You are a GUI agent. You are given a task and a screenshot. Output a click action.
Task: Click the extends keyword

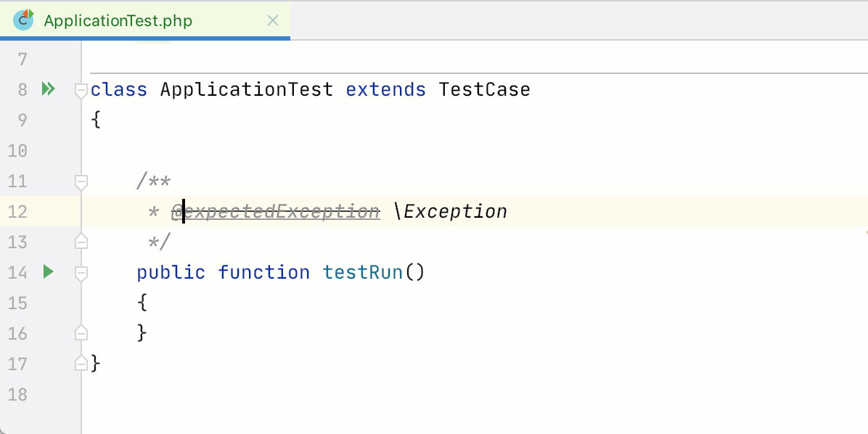point(386,89)
